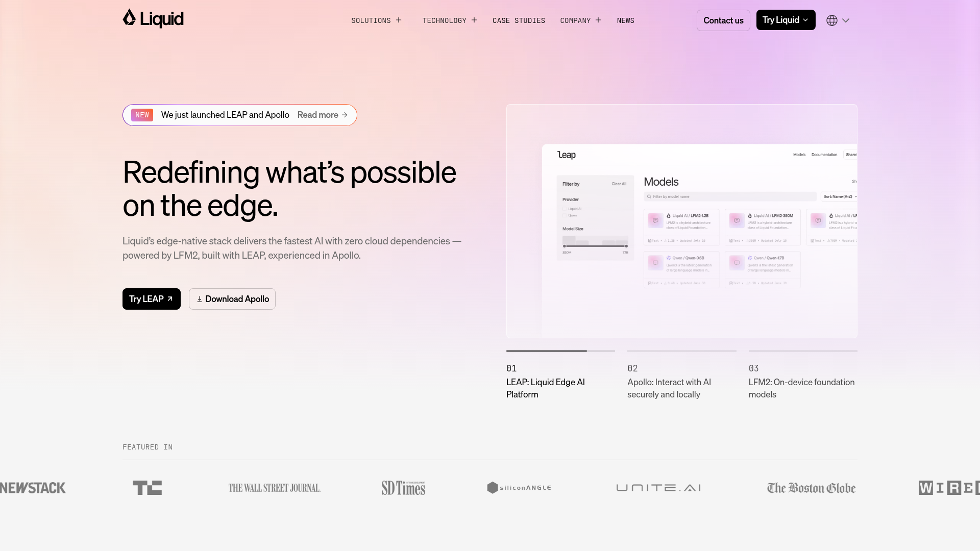Click the SD Times logo
Image resolution: width=980 pixels, height=551 pixels.
pos(403,488)
